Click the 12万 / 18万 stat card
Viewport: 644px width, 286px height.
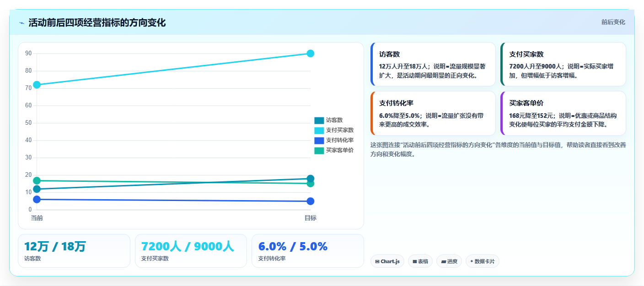[x=74, y=251]
